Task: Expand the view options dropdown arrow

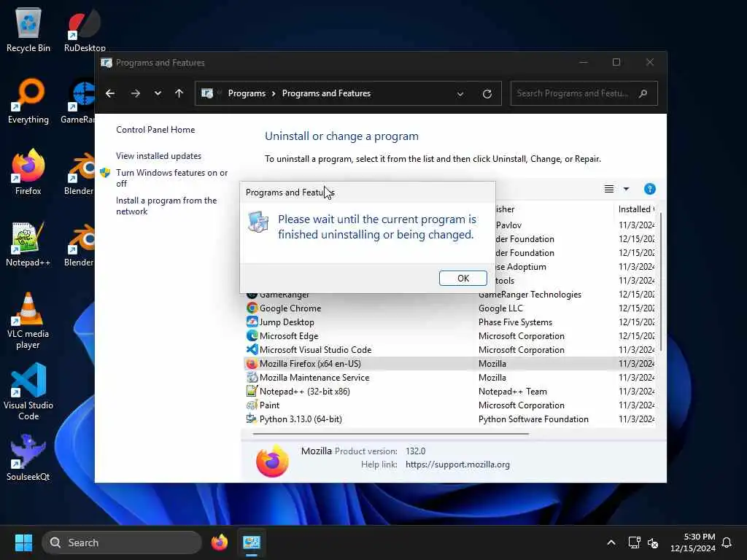Action: click(626, 189)
